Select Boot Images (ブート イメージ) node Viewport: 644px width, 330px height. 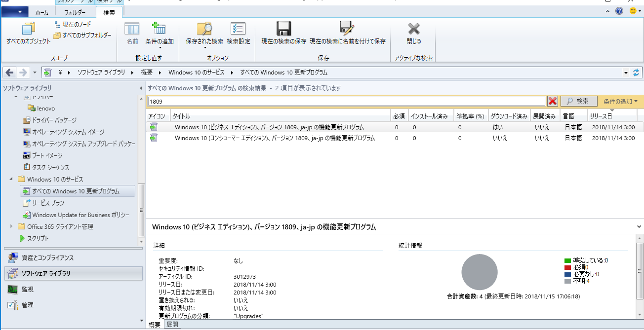pos(43,155)
